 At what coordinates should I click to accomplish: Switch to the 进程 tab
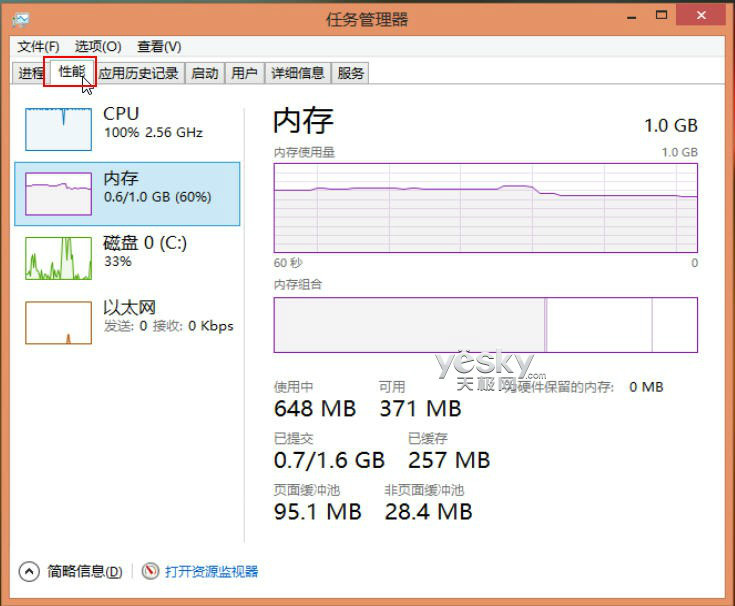pos(30,73)
